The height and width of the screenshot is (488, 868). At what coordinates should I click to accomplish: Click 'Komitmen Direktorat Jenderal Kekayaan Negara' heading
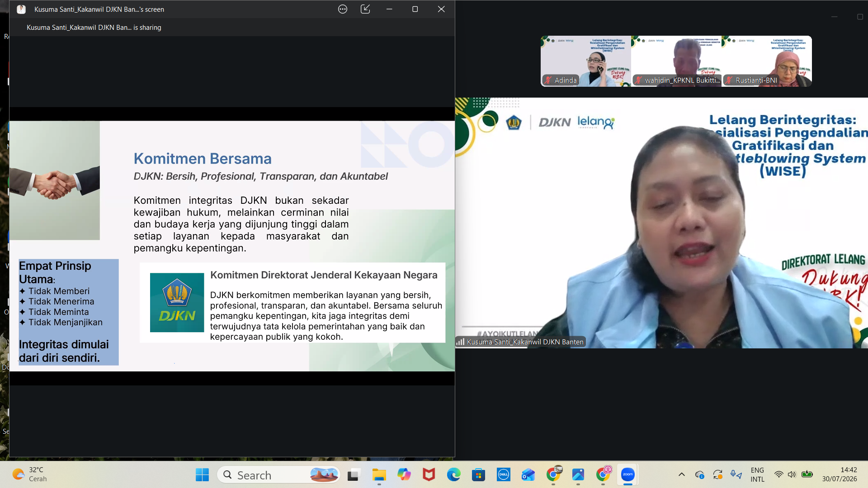pos(324,275)
